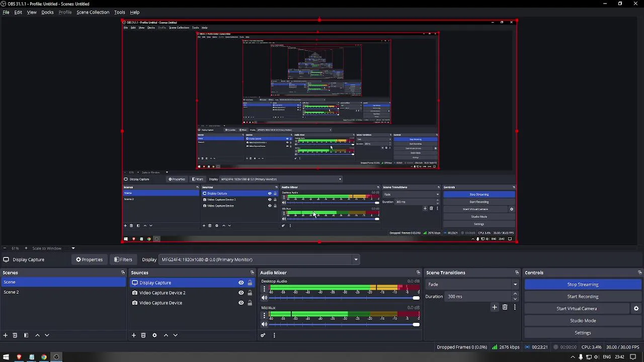Configure virtual camera gear icon

pos(636,309)
